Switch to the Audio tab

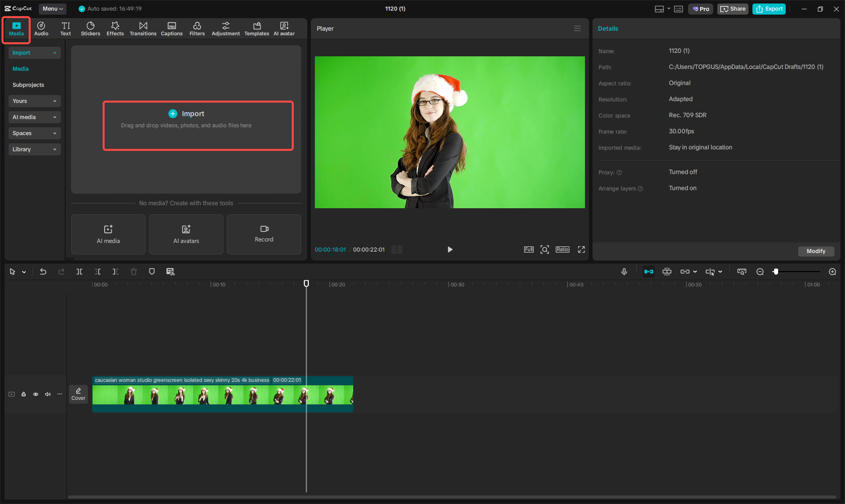click(41, 28)
